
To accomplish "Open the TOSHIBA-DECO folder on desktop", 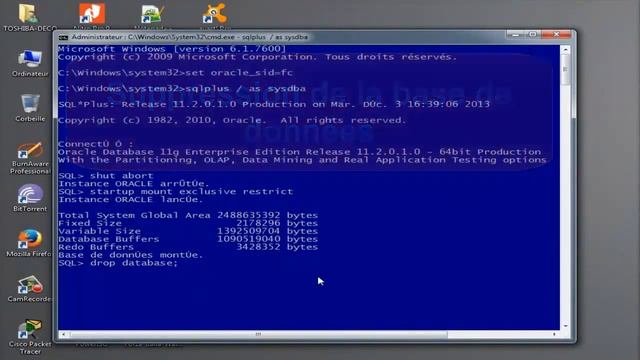I will (x=29, y=17).
